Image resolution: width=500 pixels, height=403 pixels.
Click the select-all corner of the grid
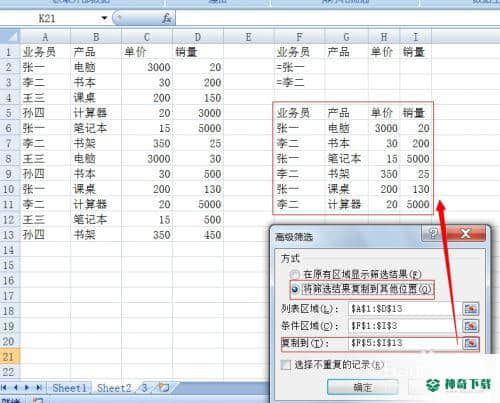pos(10,36)
